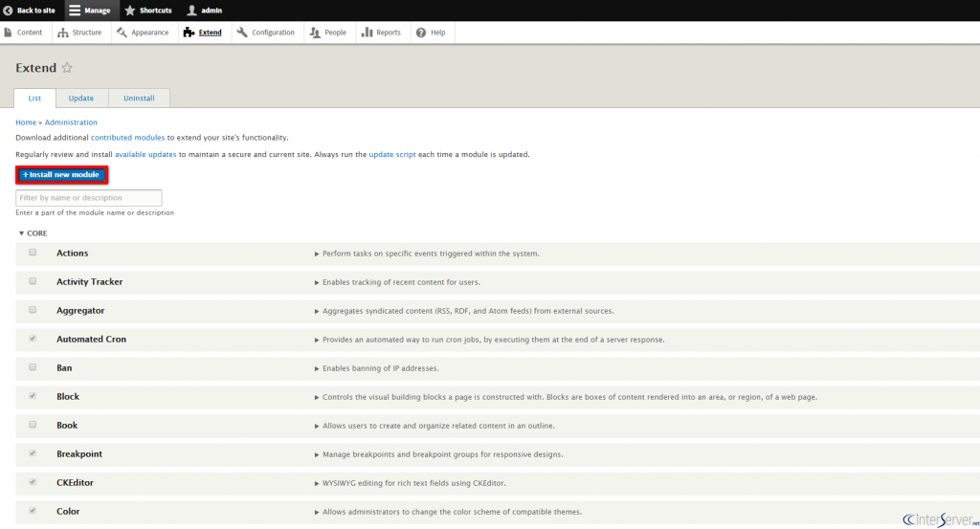Check the Ban module checkbox
980x529 pixels.
[x=33, y=367]
